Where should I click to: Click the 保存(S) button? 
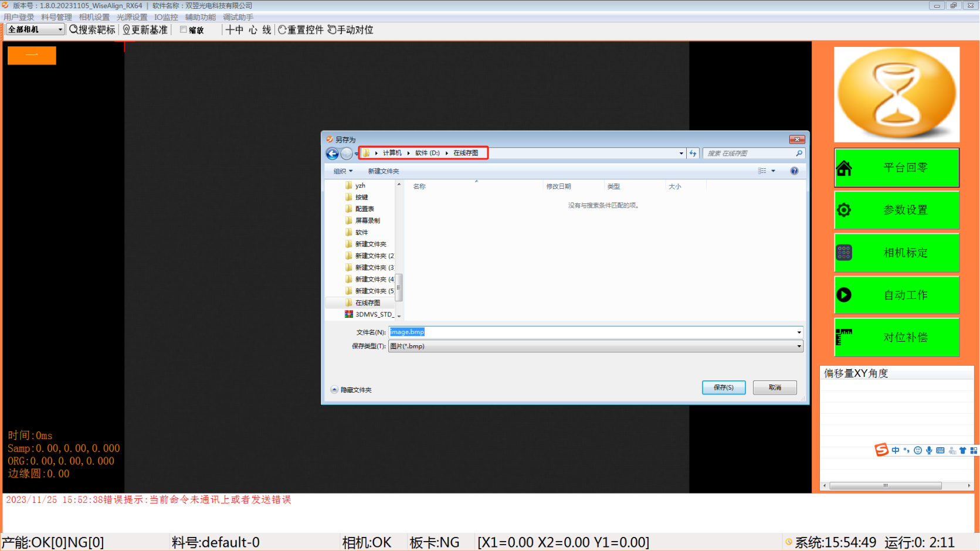(x=723, y=387)
